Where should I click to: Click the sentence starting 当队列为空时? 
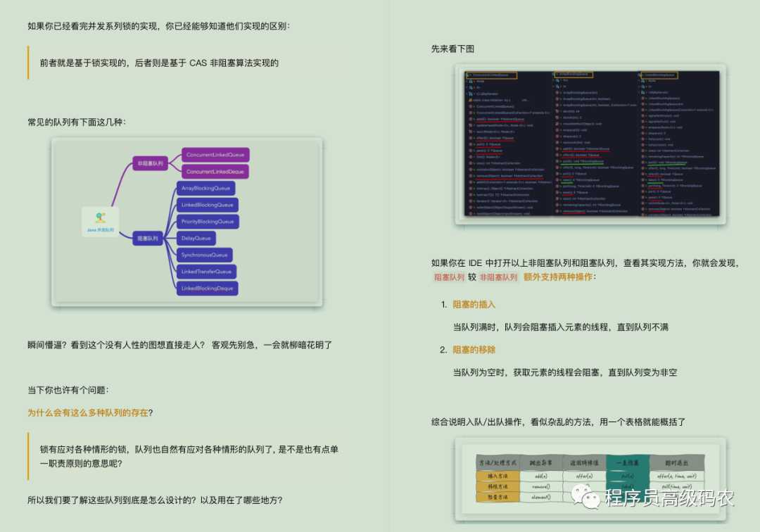565,372
